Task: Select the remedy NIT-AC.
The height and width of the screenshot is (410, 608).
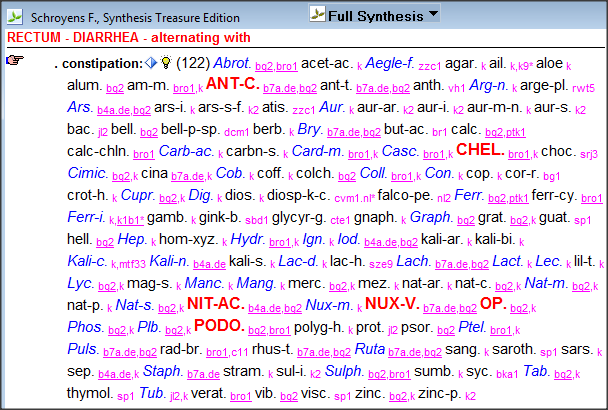Action: 216,303
